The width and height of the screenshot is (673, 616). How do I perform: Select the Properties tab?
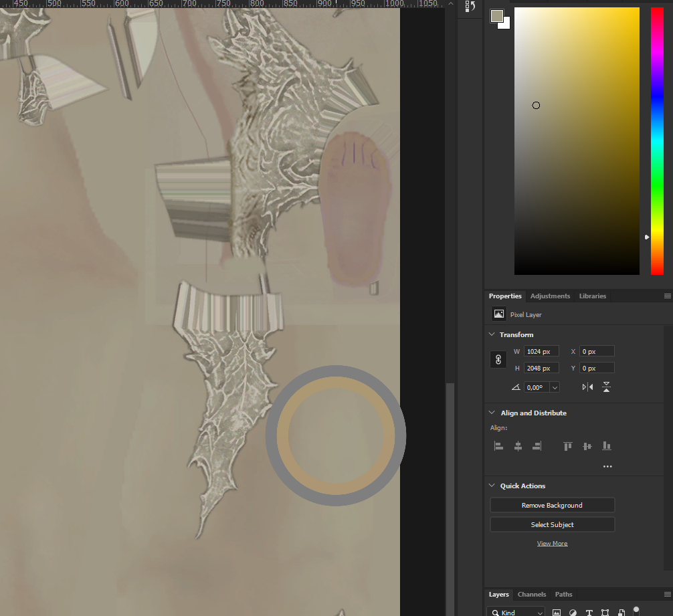click(x=504, y=296)
